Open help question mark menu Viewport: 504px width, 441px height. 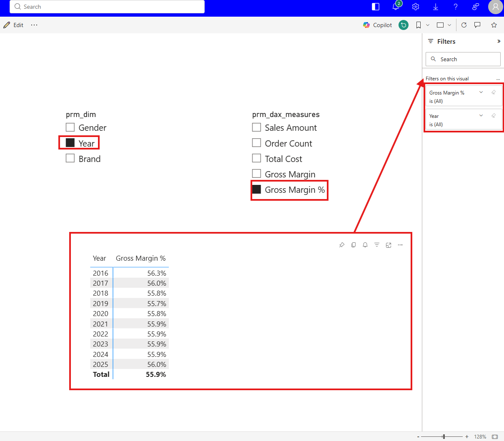coord(456,7)
